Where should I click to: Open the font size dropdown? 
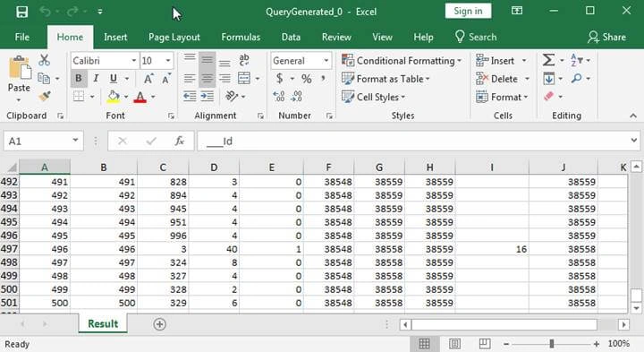168,60
